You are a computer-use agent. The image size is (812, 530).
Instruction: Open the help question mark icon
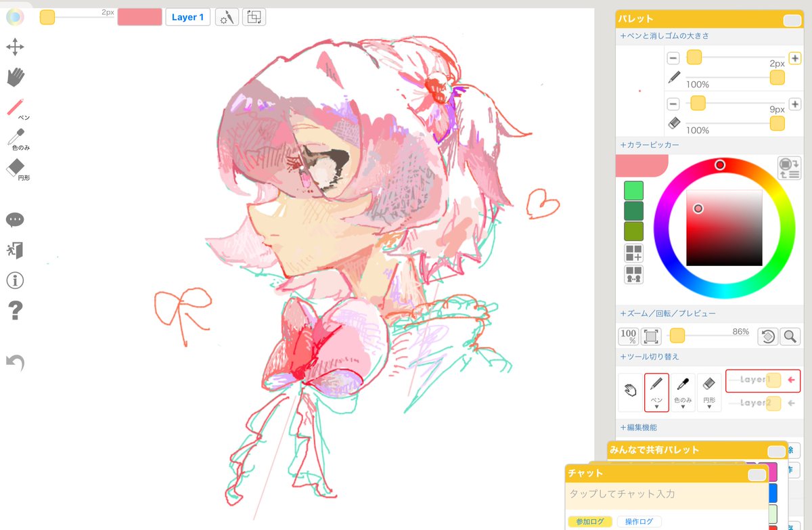(x=15, y=311)
